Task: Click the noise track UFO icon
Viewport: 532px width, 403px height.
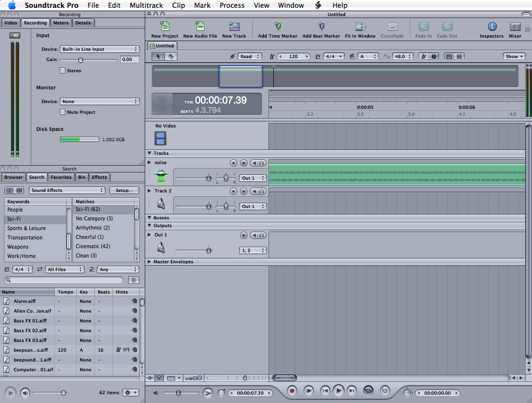Action: pos(161,175)
